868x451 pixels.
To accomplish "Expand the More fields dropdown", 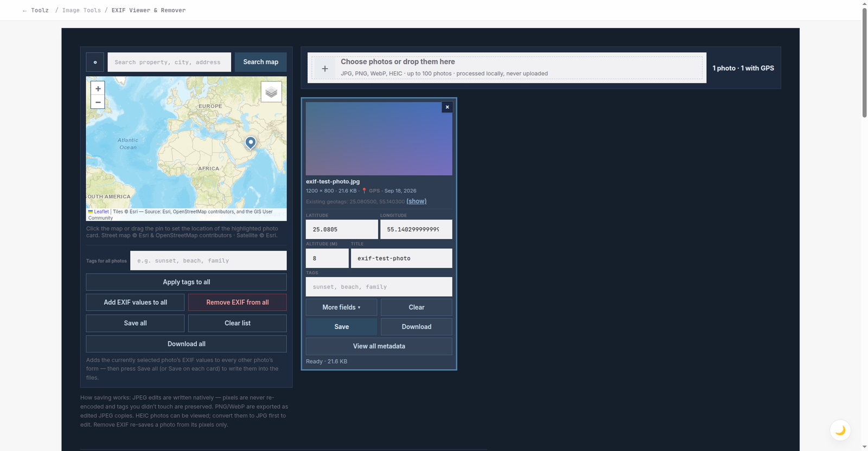I will [341, 307].
